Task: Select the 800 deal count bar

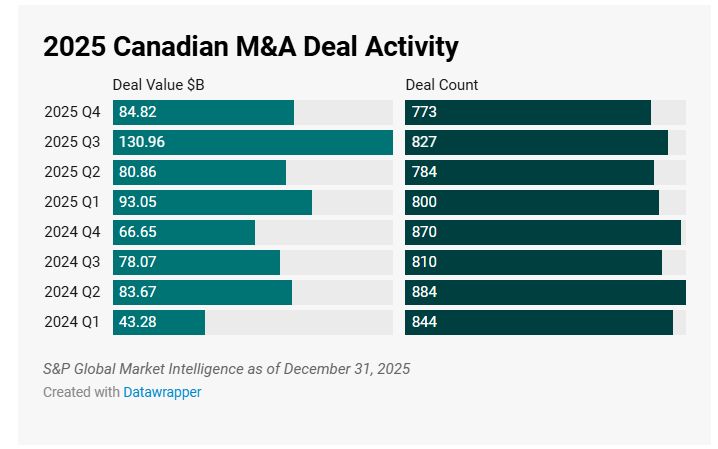Action: point(532,202)
